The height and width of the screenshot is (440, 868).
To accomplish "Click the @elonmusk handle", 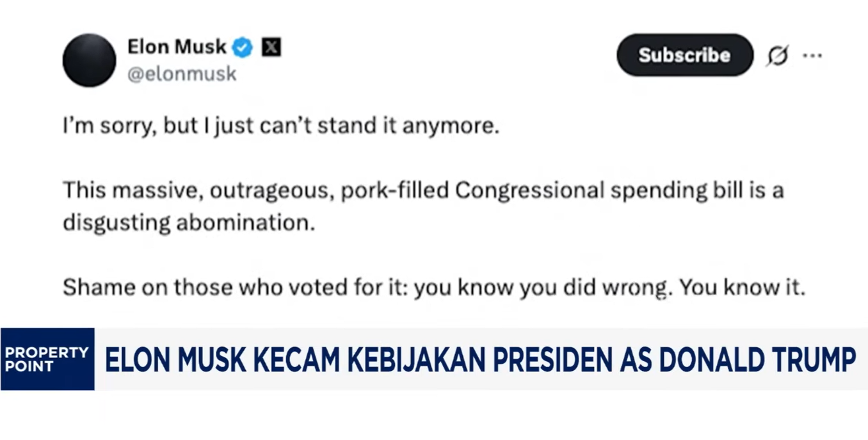I will (x=182, y=74).
